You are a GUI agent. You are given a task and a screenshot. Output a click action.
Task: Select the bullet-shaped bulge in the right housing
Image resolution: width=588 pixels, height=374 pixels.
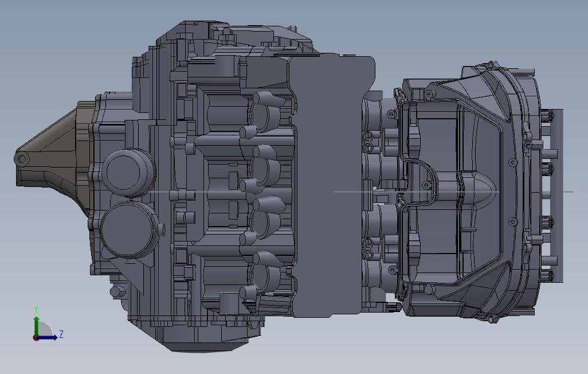pos(478,191)
